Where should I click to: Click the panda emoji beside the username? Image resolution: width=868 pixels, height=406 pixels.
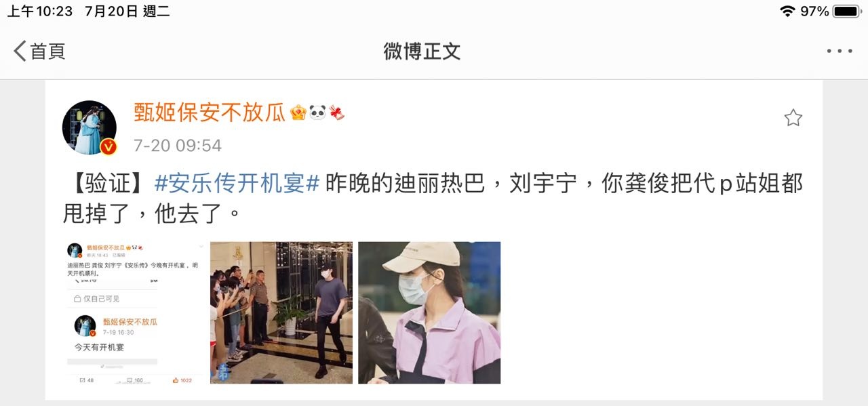coord(317,113)
